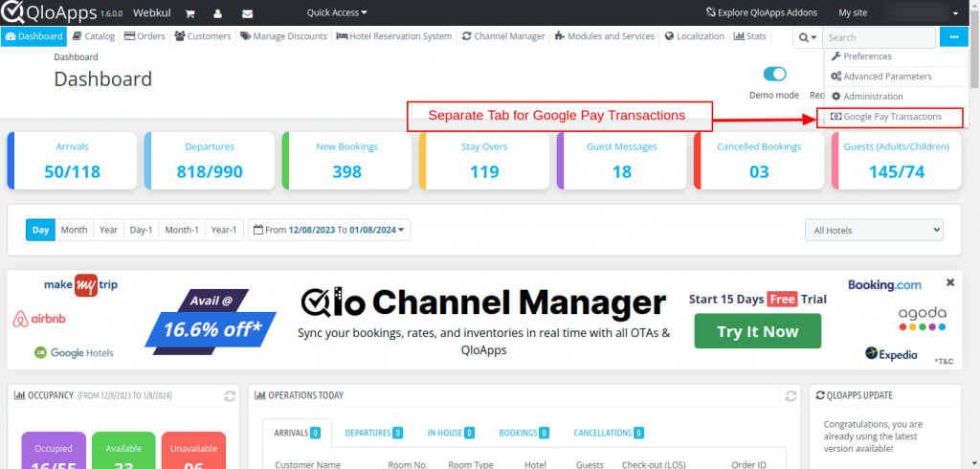
Task: Open the From/To date range picker
Action: click(329, 230)
